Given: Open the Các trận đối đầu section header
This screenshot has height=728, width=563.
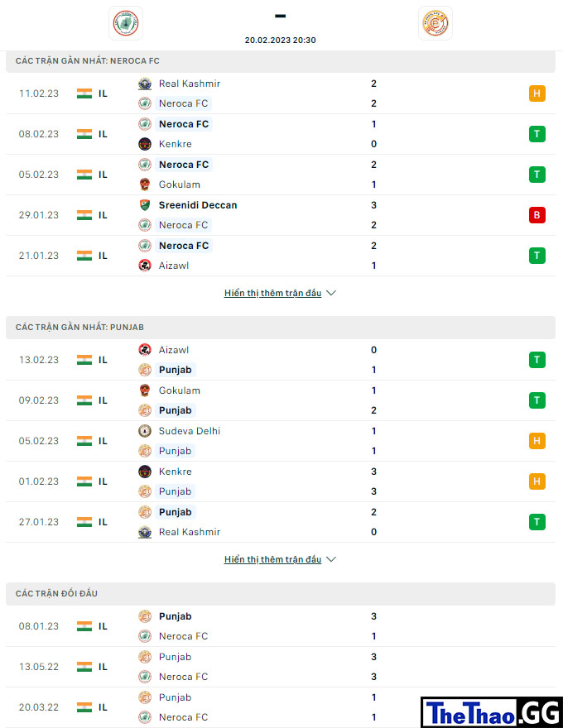Looking at the screenshot, I should 281,594.
